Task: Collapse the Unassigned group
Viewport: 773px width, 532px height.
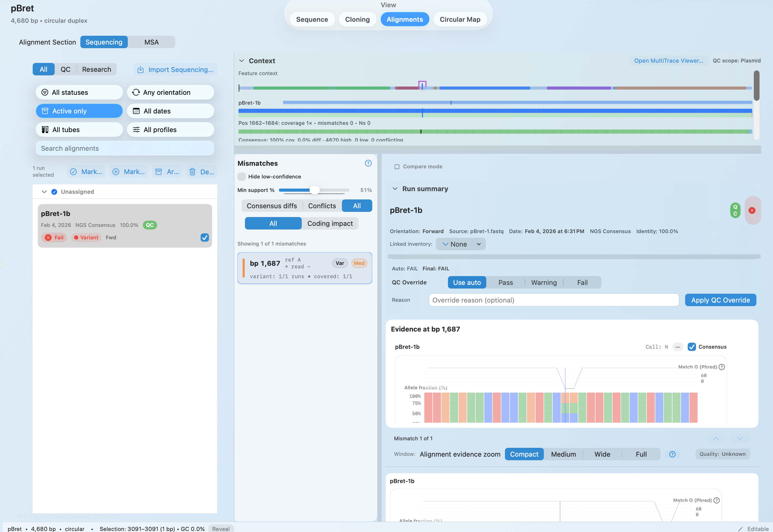Action: [44, 191]
